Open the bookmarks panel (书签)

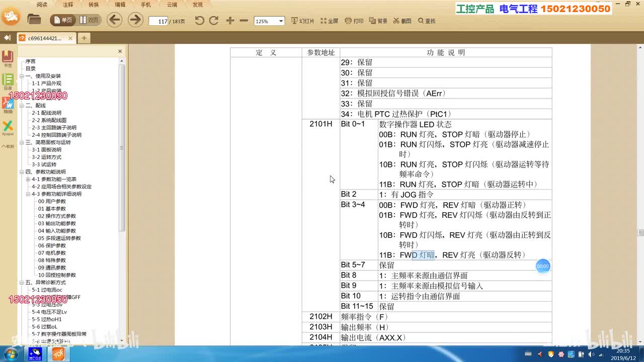(x=8, y=58)
